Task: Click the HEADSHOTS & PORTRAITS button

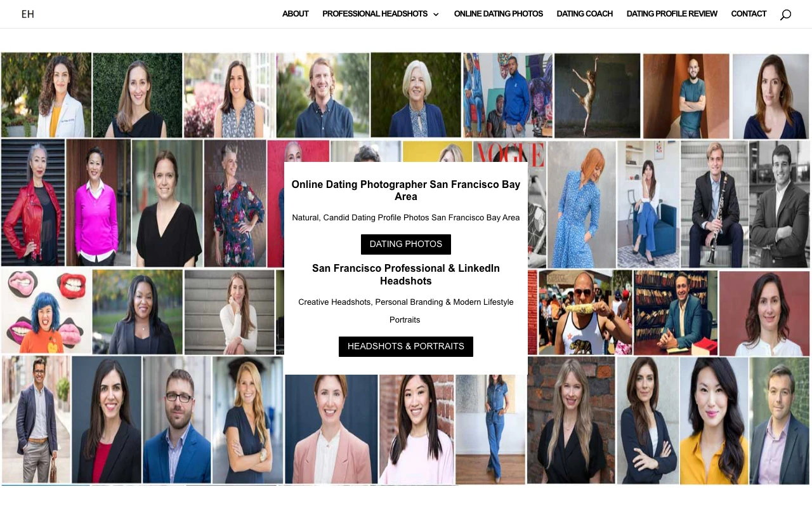Action: (x=406, y=347)
